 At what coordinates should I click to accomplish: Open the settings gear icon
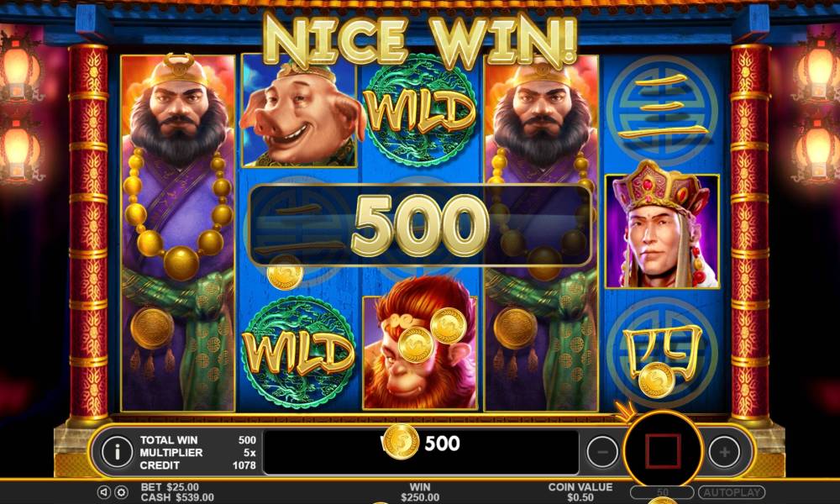pyautogui.click(x=122, y=492)
